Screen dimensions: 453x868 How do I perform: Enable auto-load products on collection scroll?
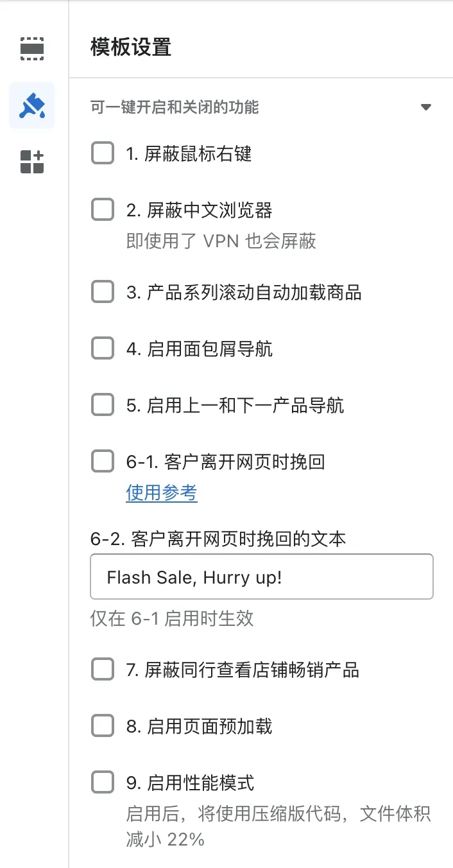pyautogui.click(x=102, y=291)
